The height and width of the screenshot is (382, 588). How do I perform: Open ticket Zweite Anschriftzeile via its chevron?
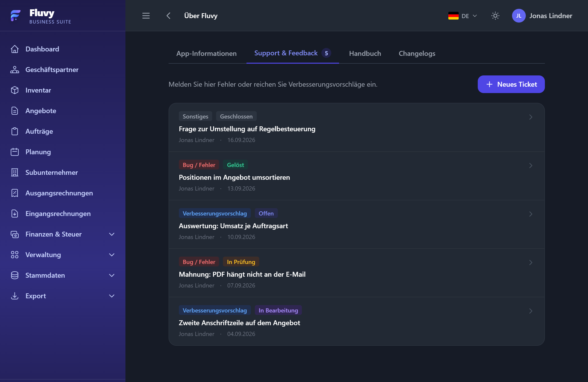pyautogui.click(x=530, y=311)
